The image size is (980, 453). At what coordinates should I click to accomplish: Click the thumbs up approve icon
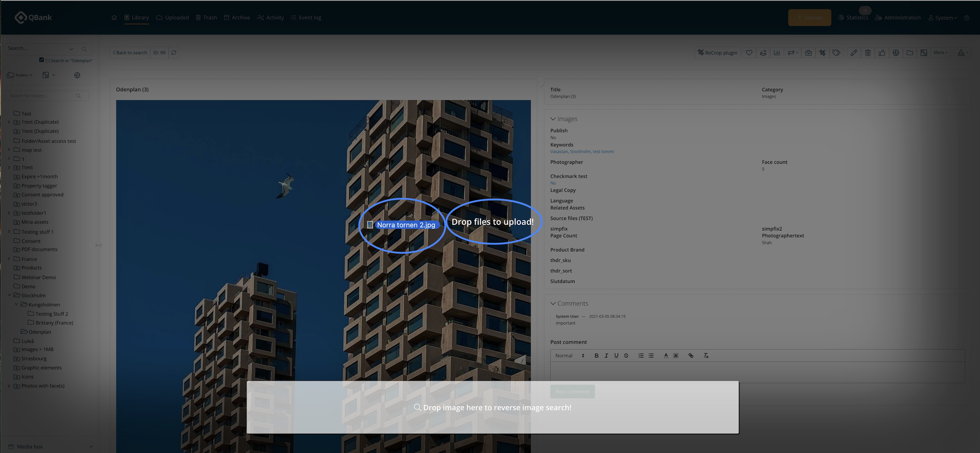click(882, 53)
